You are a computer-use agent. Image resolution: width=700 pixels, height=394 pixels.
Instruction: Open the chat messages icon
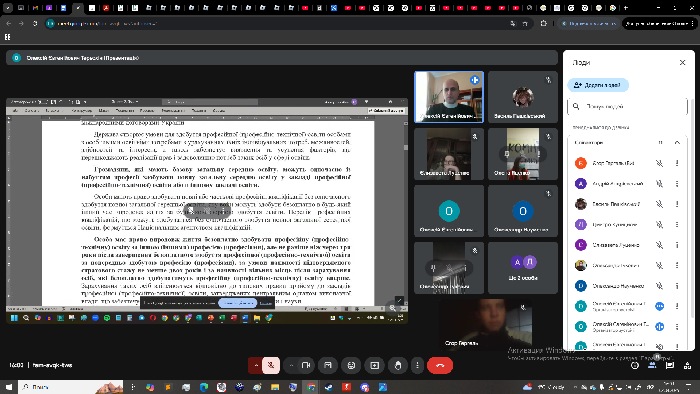pos(670,365)
